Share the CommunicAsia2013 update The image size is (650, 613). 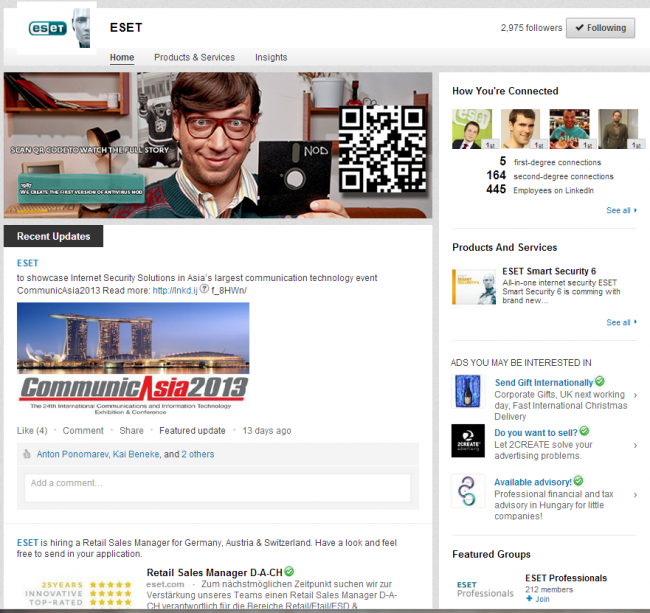(x=131, y=431)
